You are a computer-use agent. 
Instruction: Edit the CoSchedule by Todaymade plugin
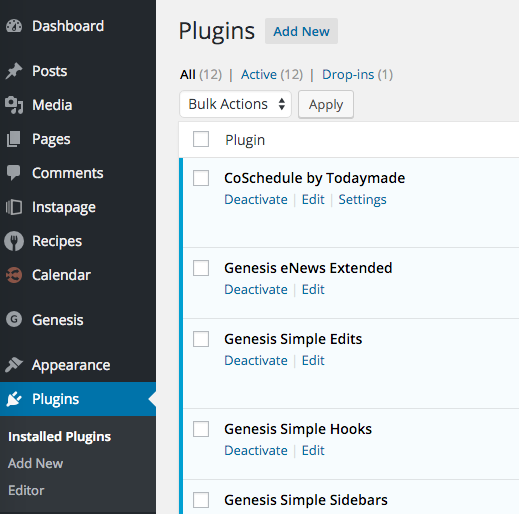pos(313,199)
